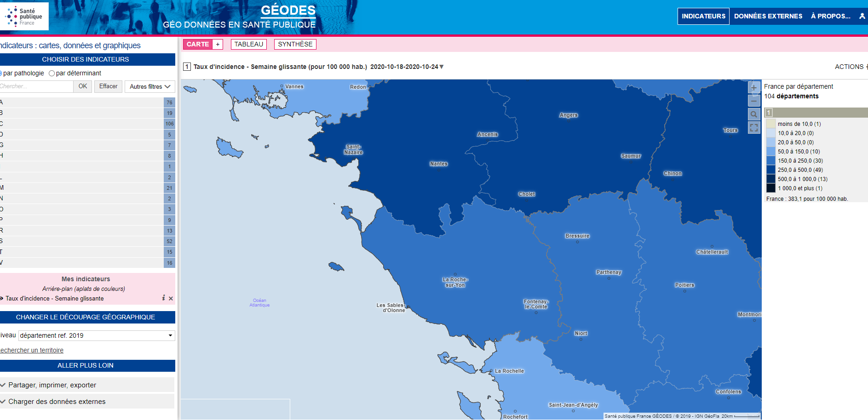
Task: Click legend swatch 50,0 à 150,0
Action: coord(771,151)
